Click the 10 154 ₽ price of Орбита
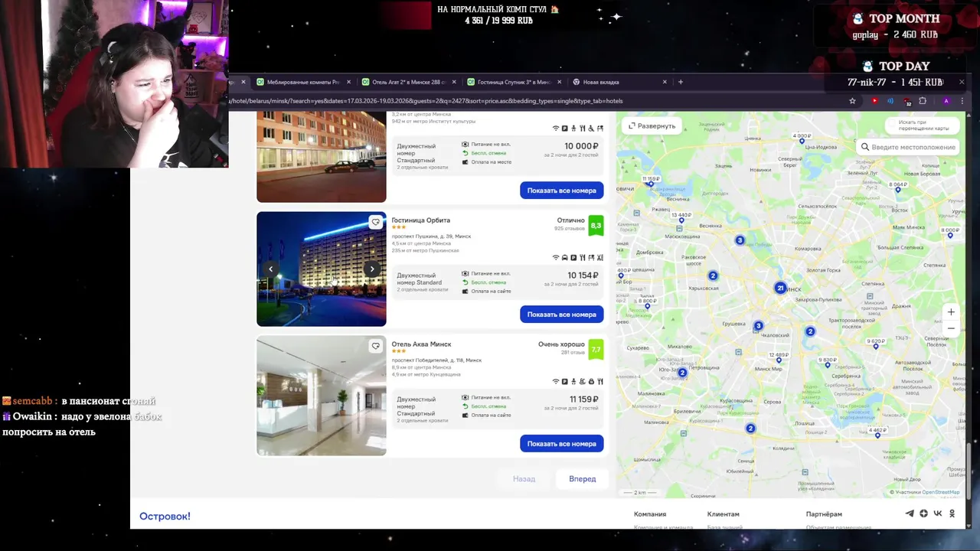980x551 pixels. (x=583, y=275)
